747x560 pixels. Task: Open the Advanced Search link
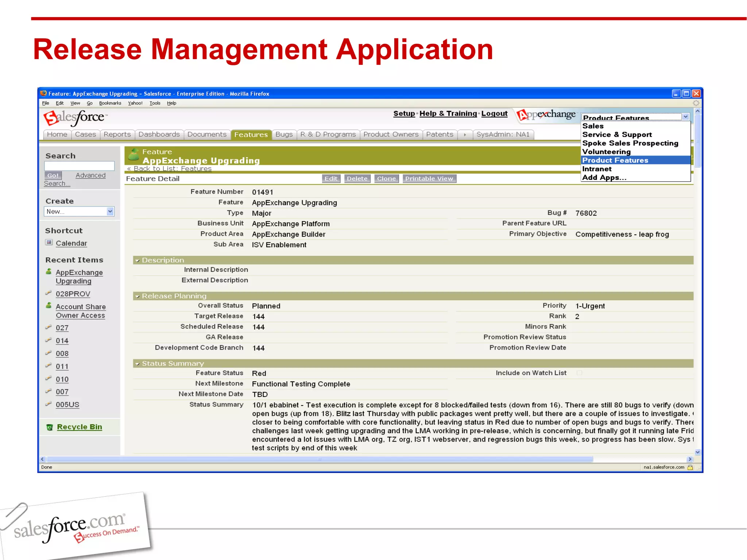[x=90, y=175]
